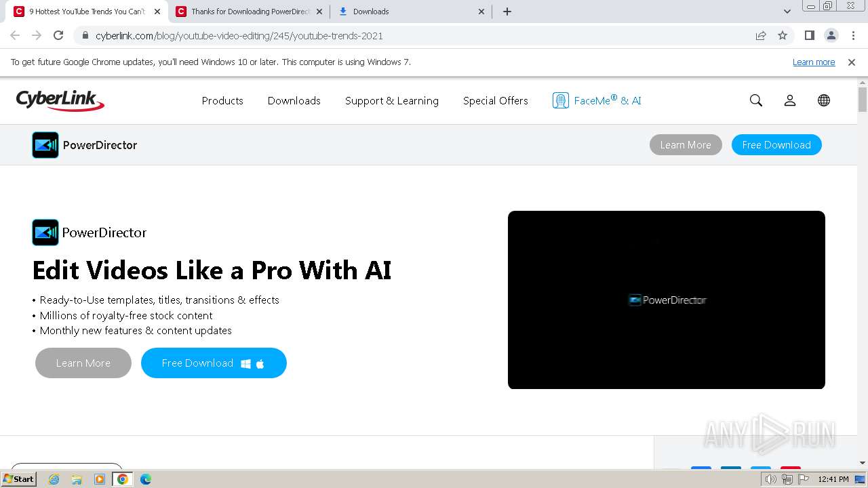Click Free Download button with Windows icon
Image resolution: width=868 pixels, height=488 pixels.
click(214, 363)
